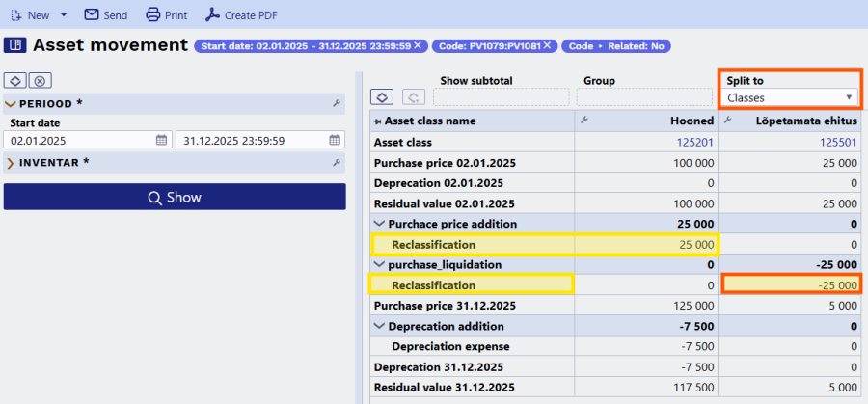This screenshot has height=404, width=868.
Task: Open calendar picker for the end date
Action: point(335,141)
